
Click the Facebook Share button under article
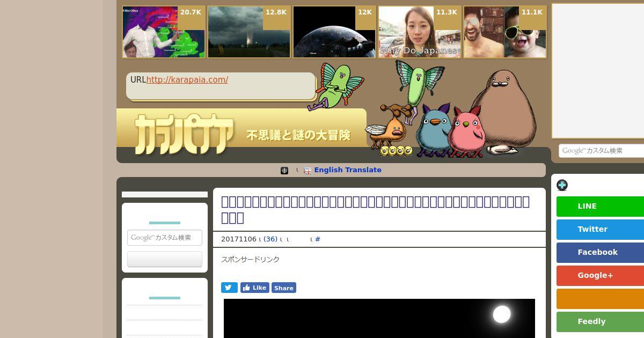click(284, 288)
